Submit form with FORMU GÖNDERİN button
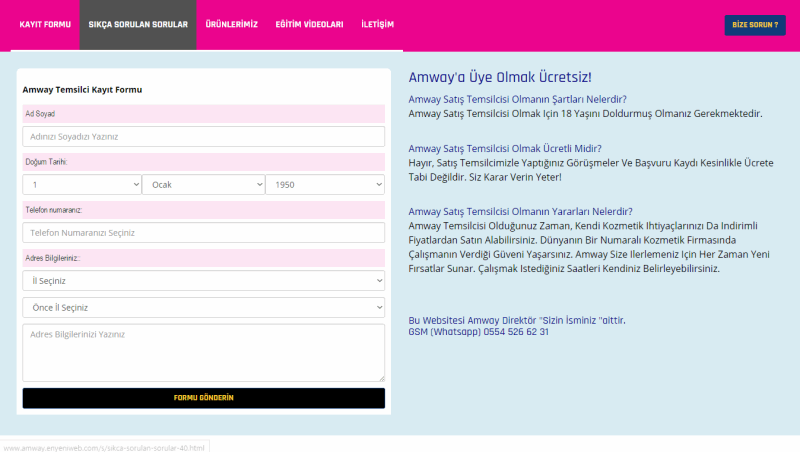The width and height of the screenshot is (800, 452). point(204,398)
